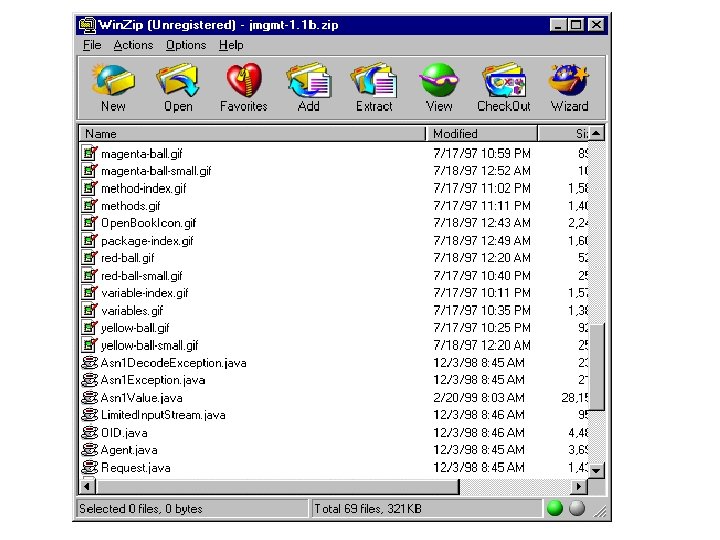This screenshot has height=540, width=720.
Task: Click the green status light
Action: coord(555,508)
